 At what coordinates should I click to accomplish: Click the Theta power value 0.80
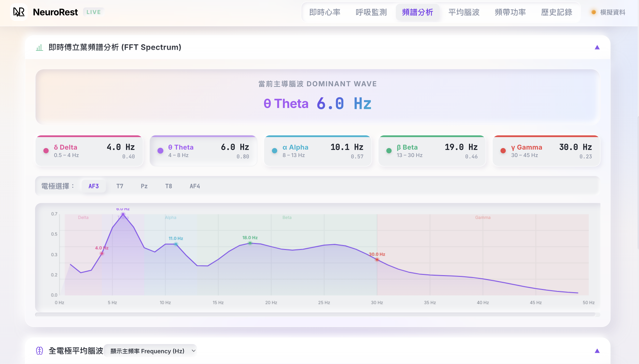pos(243,157)
